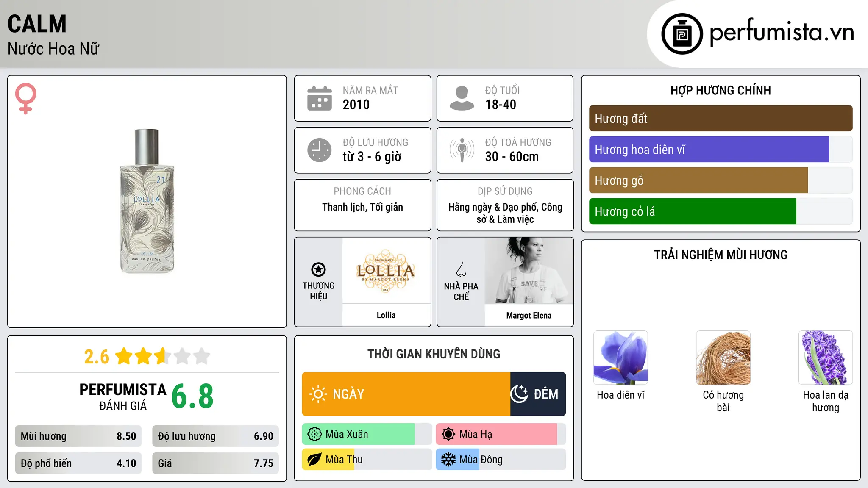Click the Mùa Xuân season bar

click(367, 434)
